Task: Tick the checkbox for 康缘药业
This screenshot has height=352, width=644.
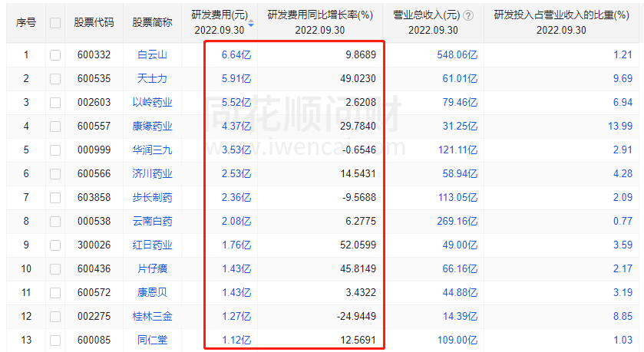Action: pos(55,127)
